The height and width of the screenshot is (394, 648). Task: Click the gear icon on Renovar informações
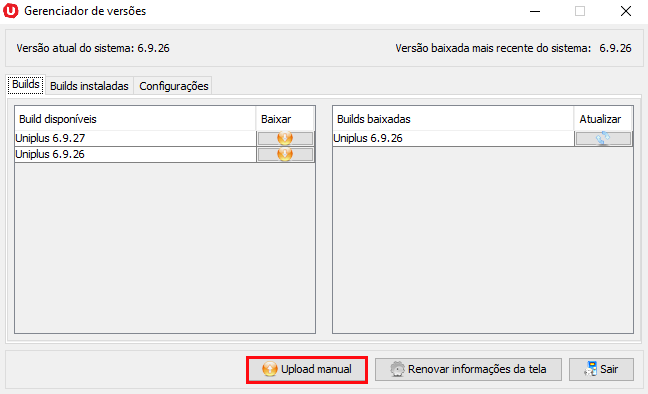398,369
